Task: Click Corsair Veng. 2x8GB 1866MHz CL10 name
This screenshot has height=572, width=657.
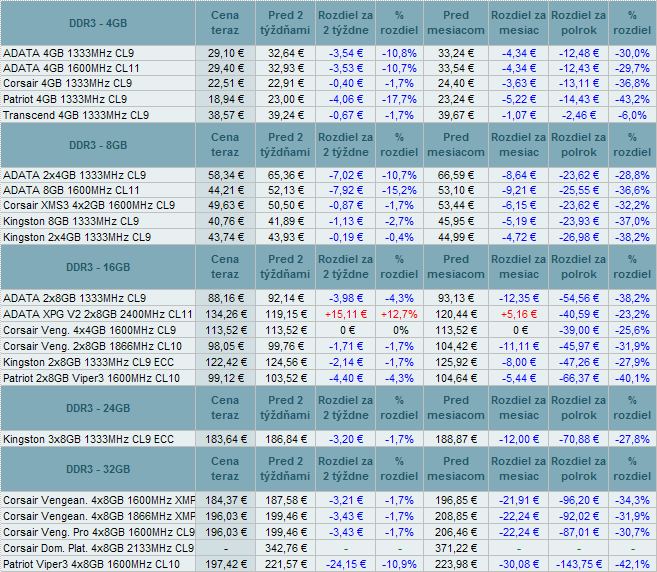Action: coord(93,346)
